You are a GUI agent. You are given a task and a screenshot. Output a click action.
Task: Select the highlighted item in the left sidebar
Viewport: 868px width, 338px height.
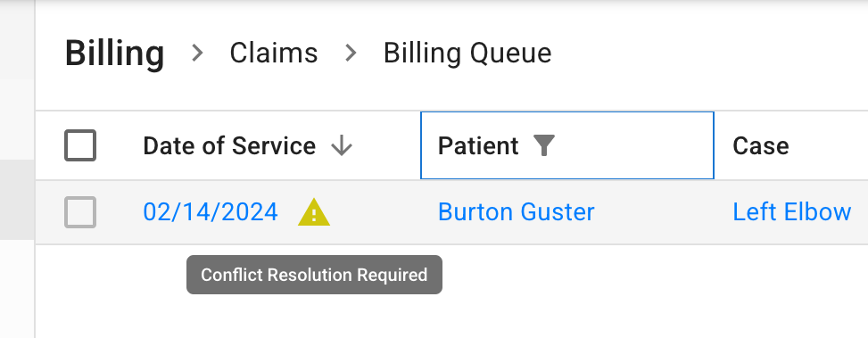[x=17, y=200]
